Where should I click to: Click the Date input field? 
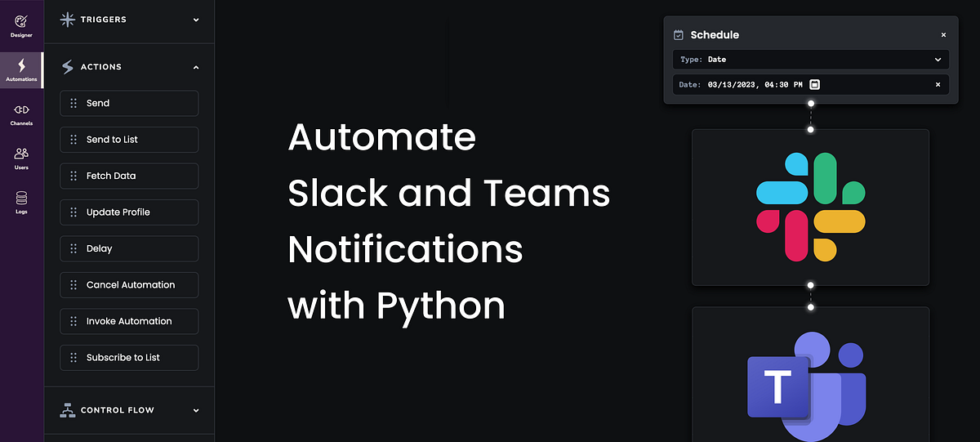[811, 84]
